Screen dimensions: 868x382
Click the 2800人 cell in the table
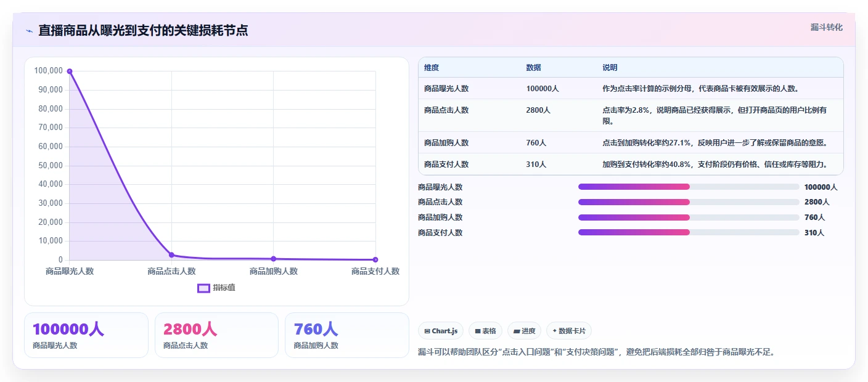[x=538, y=110]
